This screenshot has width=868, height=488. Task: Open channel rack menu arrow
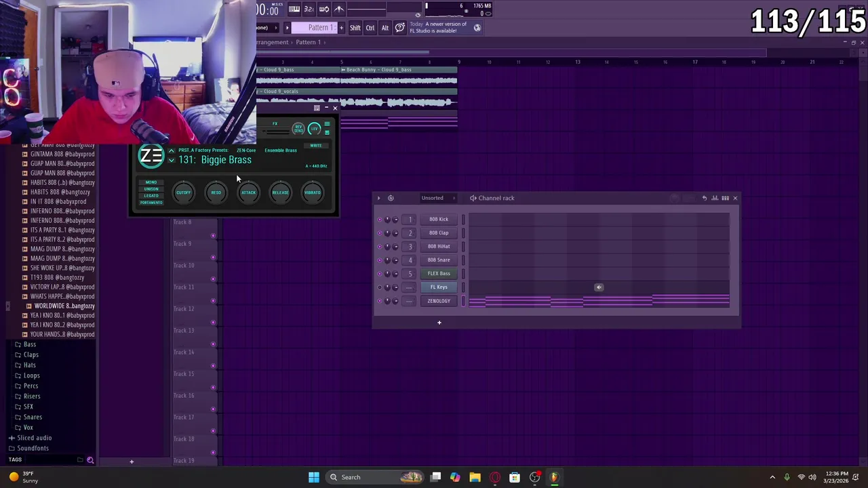[x=378, y=198]
